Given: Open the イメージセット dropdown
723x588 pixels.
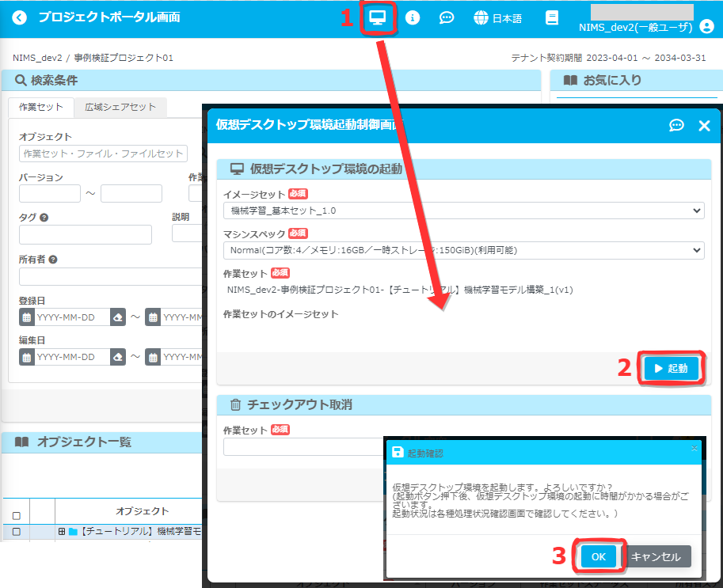Looking at the screenshot, I should click(463, 211).
